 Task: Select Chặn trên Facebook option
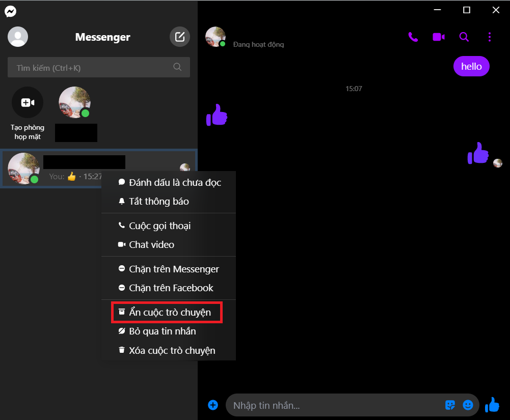[169, 288]
